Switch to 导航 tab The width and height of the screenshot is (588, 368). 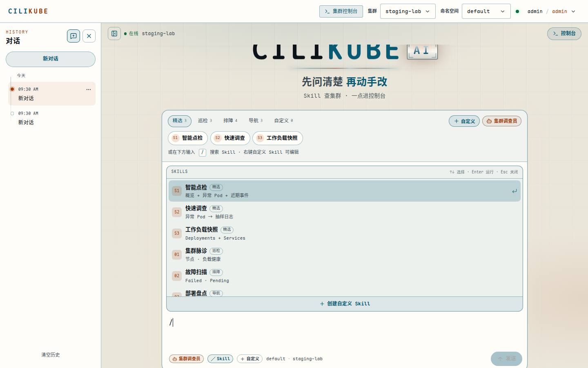click(256, 121)
